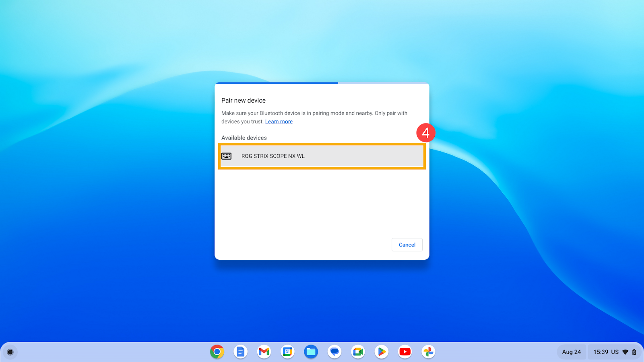Open the status tray showing 15:39
The width and height of the screenshot is (644, 362).
coord(615,352)
